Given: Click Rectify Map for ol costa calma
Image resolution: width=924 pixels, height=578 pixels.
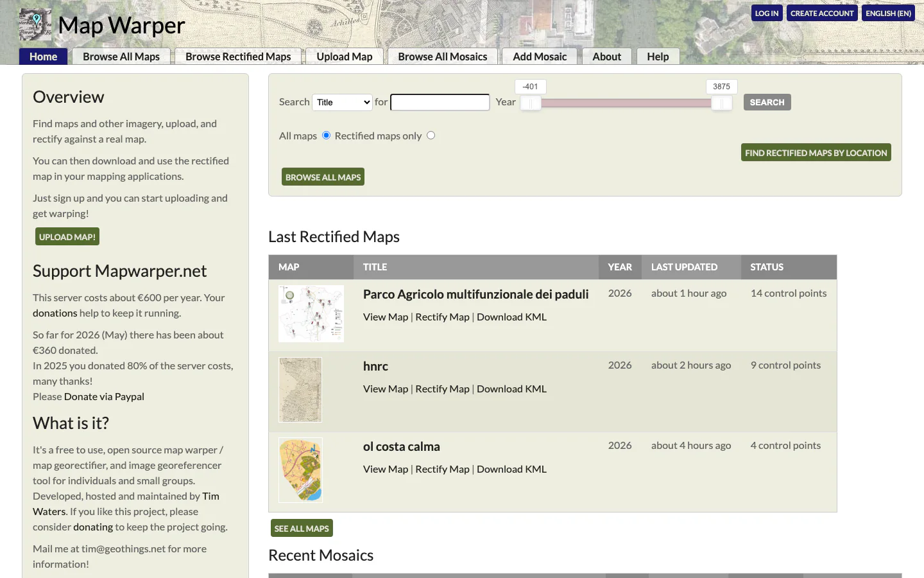Looking at the screenshot, I should [442, 469].
